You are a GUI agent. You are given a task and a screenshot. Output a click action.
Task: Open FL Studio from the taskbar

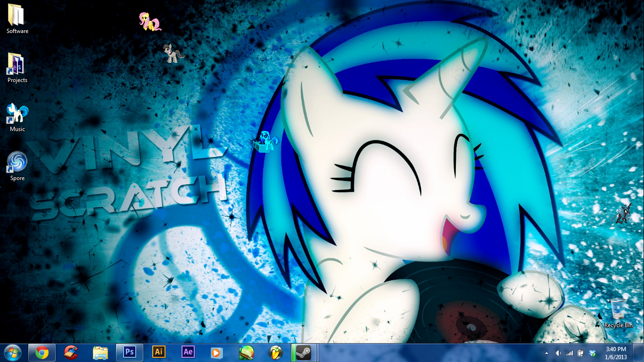point(275,352)
